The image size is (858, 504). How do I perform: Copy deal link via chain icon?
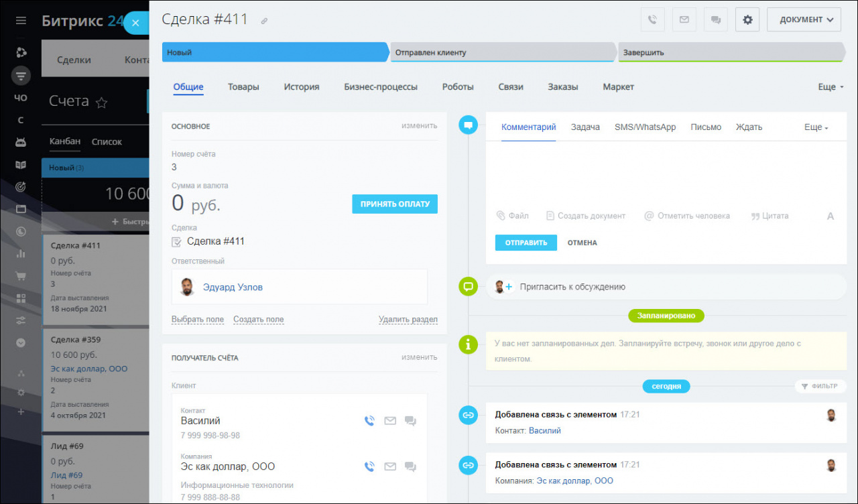click(264, 21)
